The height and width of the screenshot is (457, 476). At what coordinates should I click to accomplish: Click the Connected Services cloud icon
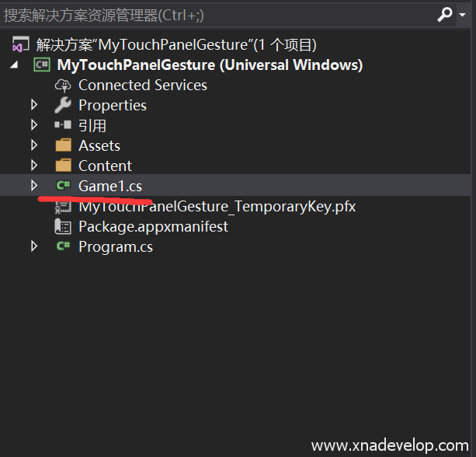point(63,85)
